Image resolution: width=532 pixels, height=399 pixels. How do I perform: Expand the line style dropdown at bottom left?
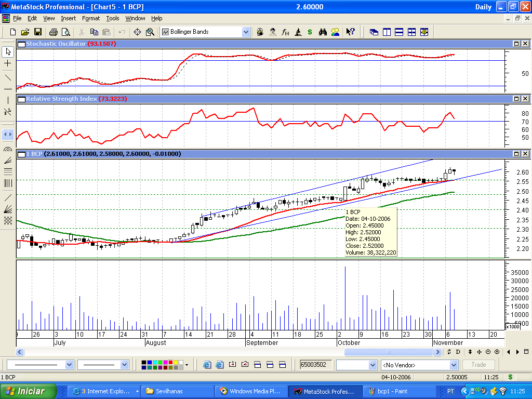click(69, 365)
